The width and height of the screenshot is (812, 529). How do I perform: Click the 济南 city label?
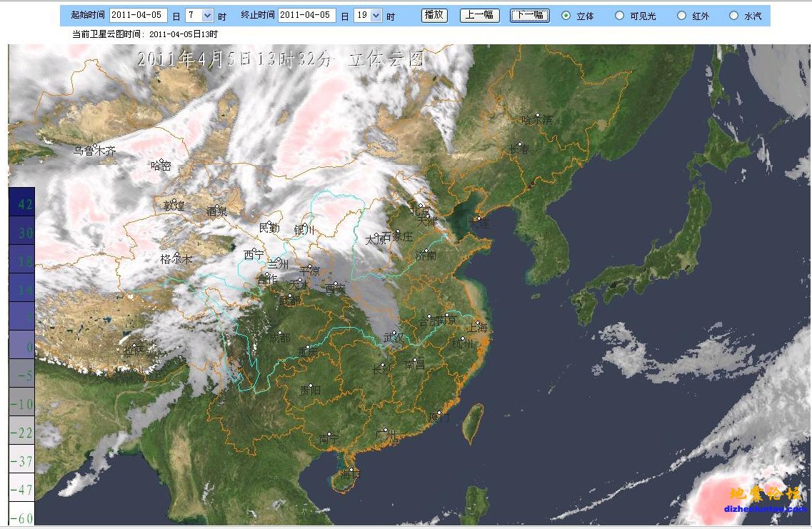[x=426, y=255]
